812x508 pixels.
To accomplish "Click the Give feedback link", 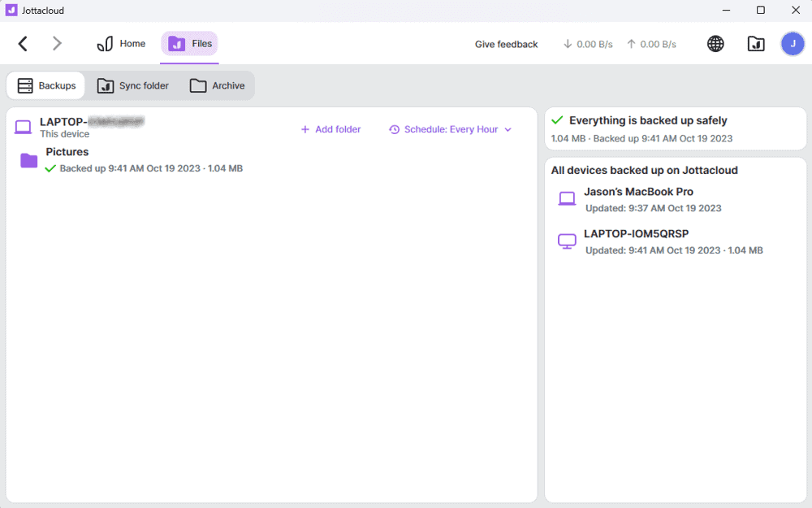I will coord(507,44).
